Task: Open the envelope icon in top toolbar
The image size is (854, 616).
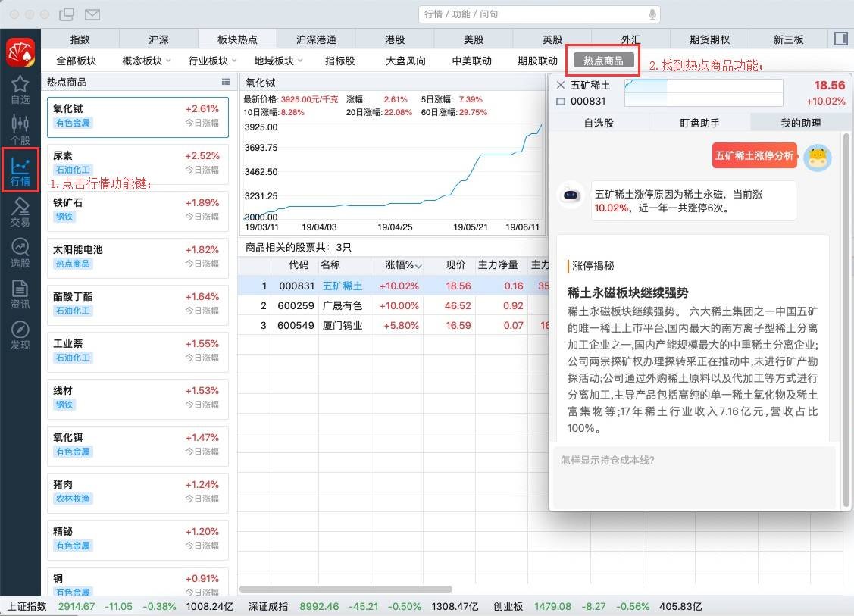Action: 92,14
